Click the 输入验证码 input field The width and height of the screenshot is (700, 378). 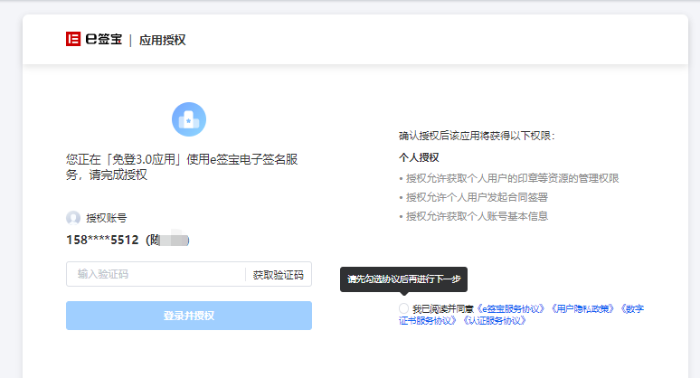coord(155,274)
